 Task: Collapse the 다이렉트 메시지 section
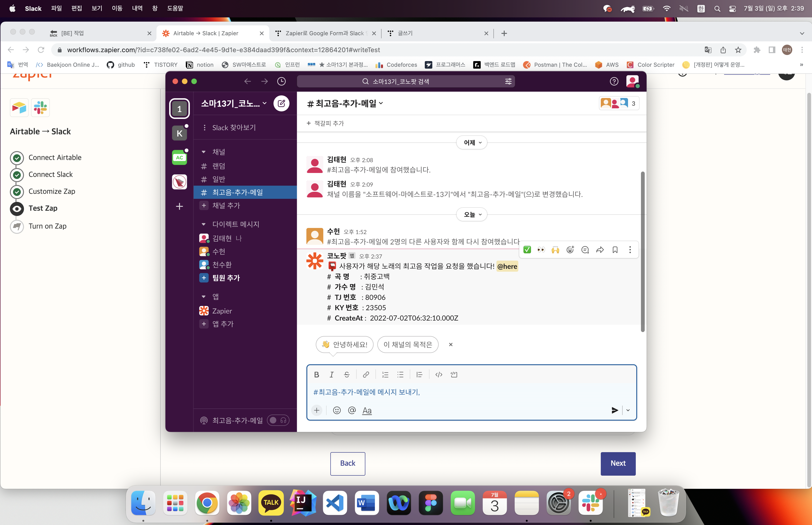click(x=203, y=224)
